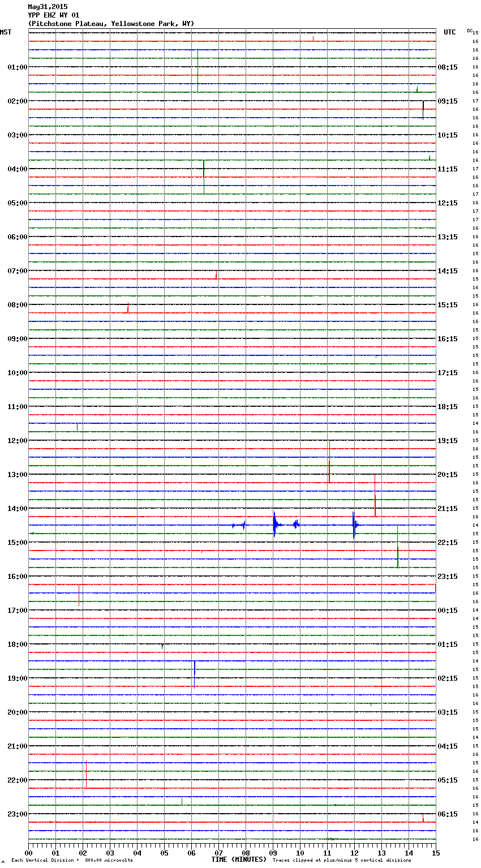This screenshot has height=868, width=481.
Task: Select the 07:00 MST time label
Action: [x=17, y=271]
